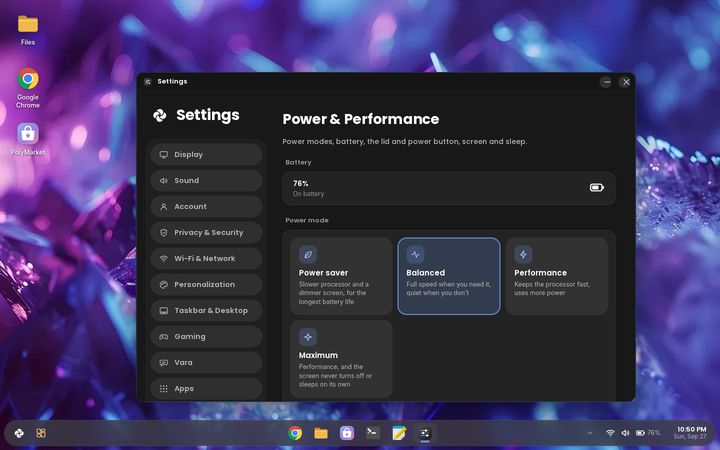Click the Settings logo in the sidebar
720x450 pixels.
[160, 115]
